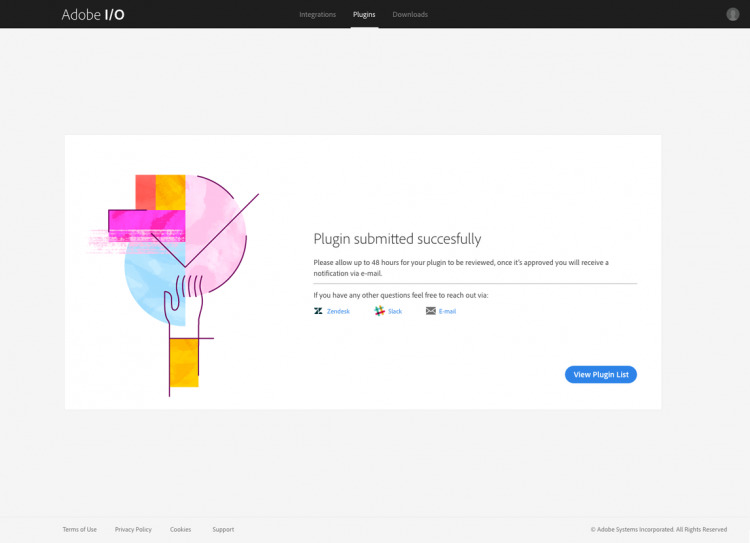Open Terms of Use footer link
The width and height of the screenshot is (750, 543).
click(x=79, y=529)
